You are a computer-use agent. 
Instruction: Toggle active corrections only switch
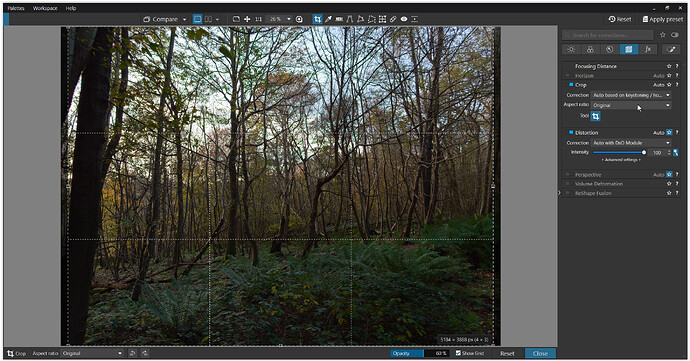[675, 35]
